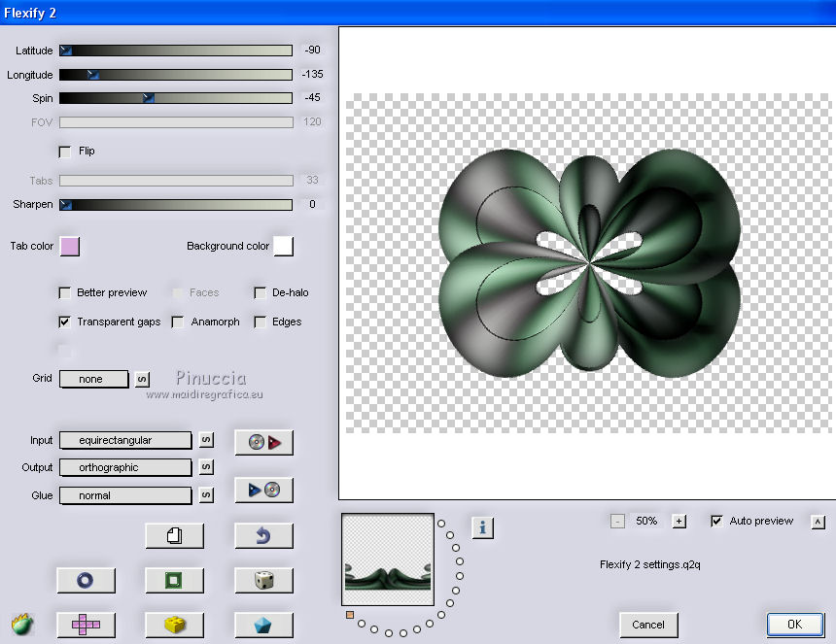
Task: Click the Sharpen value 0
Action: click(x=312, y=204)
